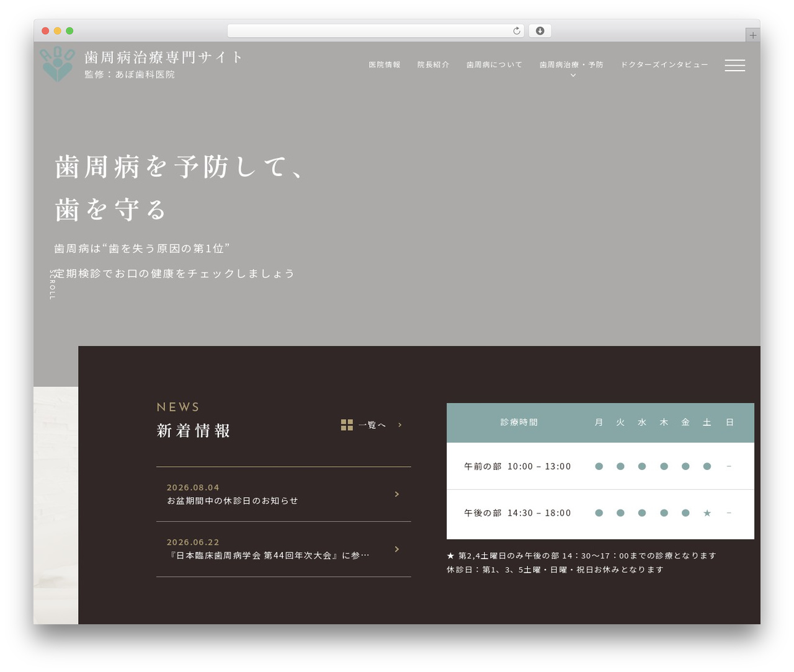Click the Saturday morning availability dot
Screen dimensions: 794x672
[707, 466]
